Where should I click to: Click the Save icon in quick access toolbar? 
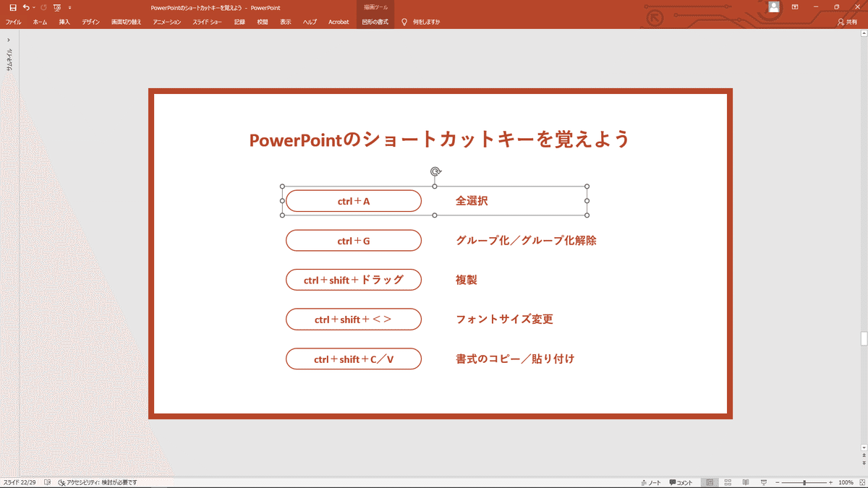12,7
